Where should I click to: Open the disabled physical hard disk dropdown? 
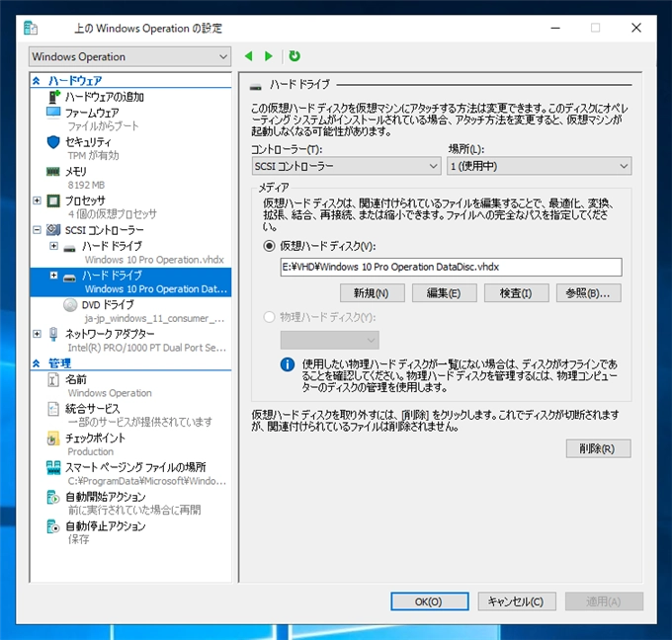(329, 340)
